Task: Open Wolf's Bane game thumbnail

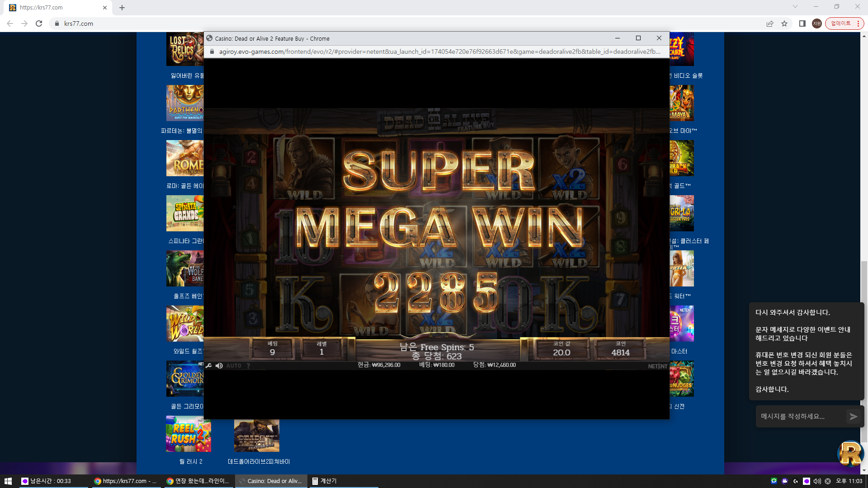Action: (x=185, y=268)
